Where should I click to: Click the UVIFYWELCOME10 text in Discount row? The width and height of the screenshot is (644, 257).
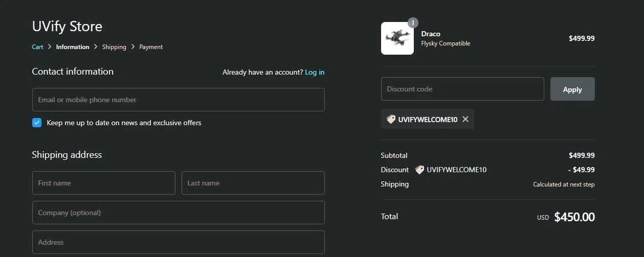click(x=457, y=170)
